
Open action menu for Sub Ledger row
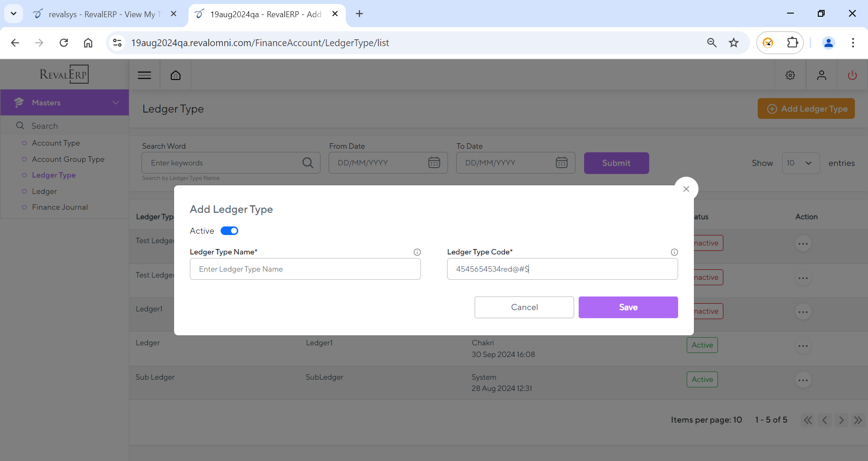[x=803, y=380]
